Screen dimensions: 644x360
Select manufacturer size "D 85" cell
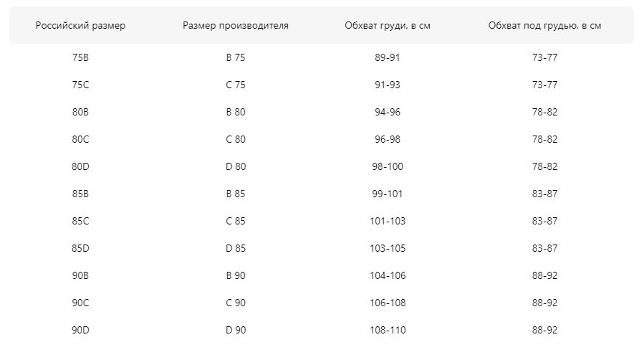point(236,248)
